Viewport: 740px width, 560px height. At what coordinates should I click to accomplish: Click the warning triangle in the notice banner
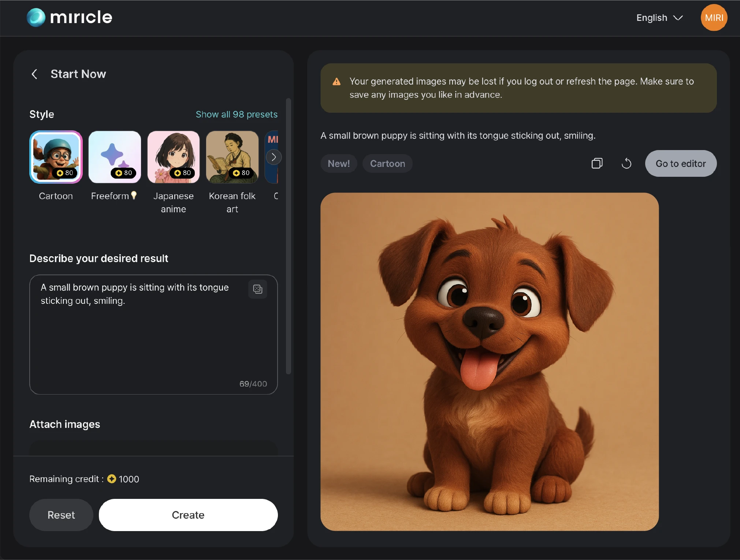point(336,82)
